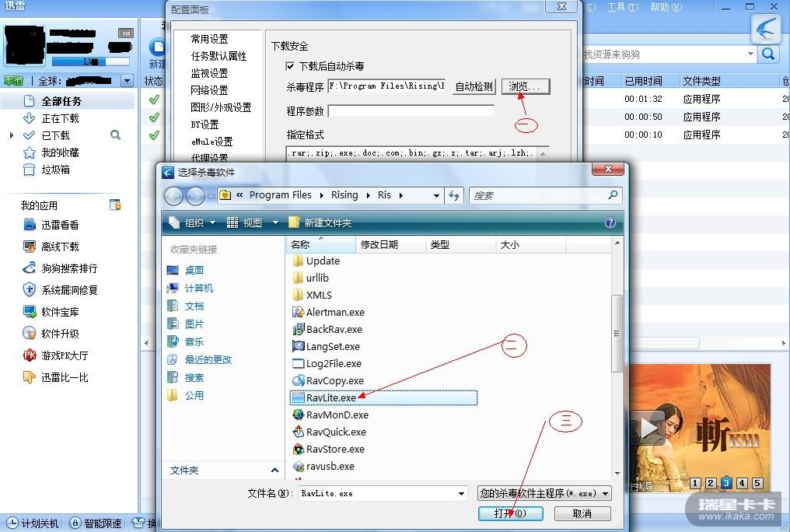Image resolution: width=790 pixels, height=532 pixels.
Task: Open 组织 dropdown in dialog toolbar
Action: 193,222
